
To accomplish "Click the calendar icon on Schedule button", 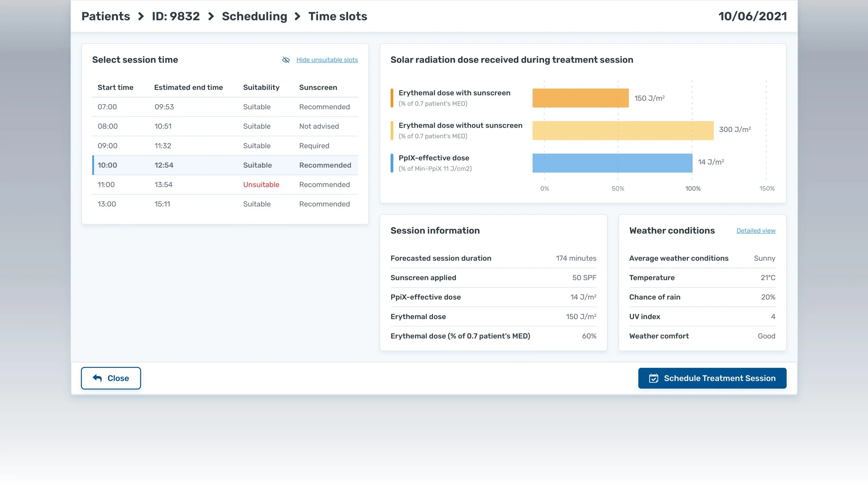I will point(653,378).
